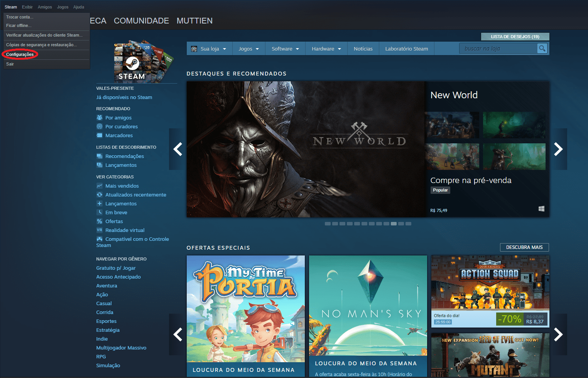Viewport: 588px width, 378px height.
Task: Browse the Multijogador Massivo genre
Action: [121, 348]
